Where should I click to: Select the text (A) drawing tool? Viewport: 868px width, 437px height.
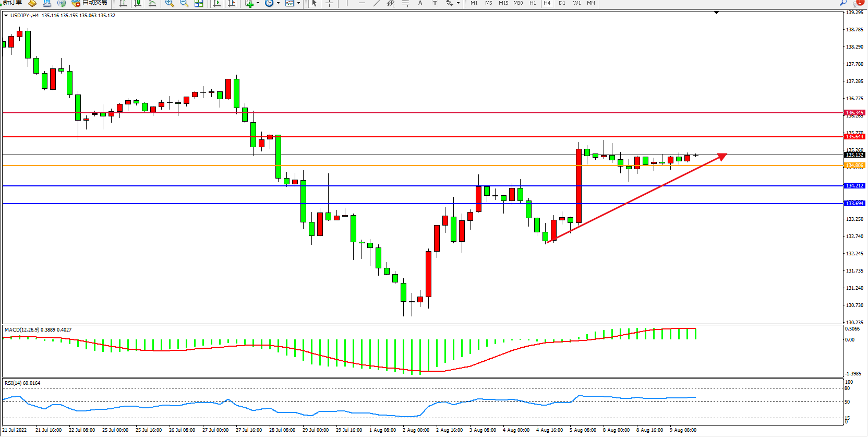420,3
